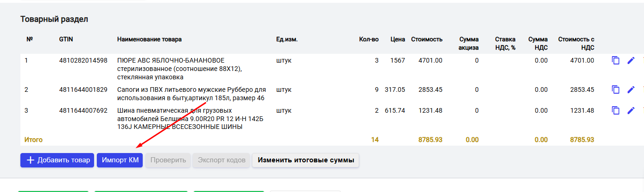644x192 pixels.
Task: Click the plus icon in Добавить товар
Action: [31, 160]
